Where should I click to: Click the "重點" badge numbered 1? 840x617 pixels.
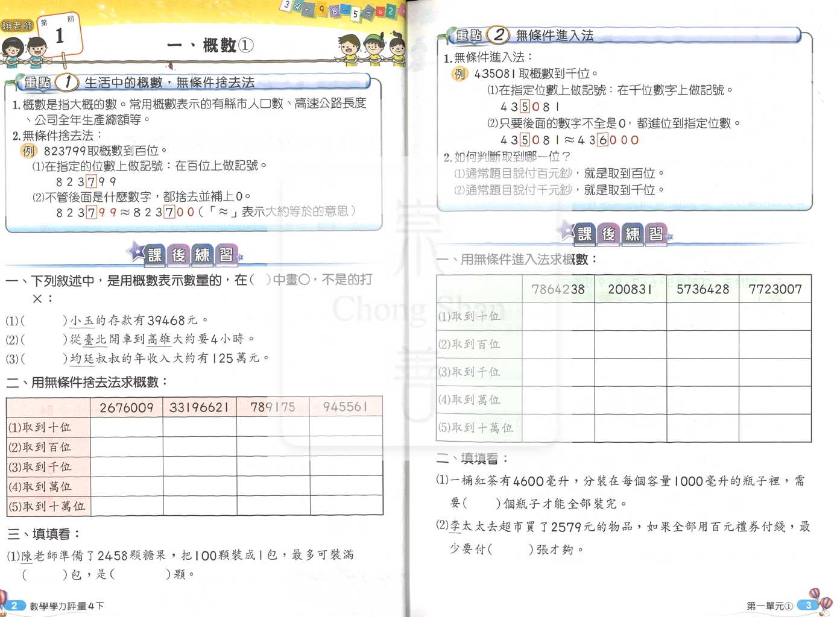click(x=51, y=83)
